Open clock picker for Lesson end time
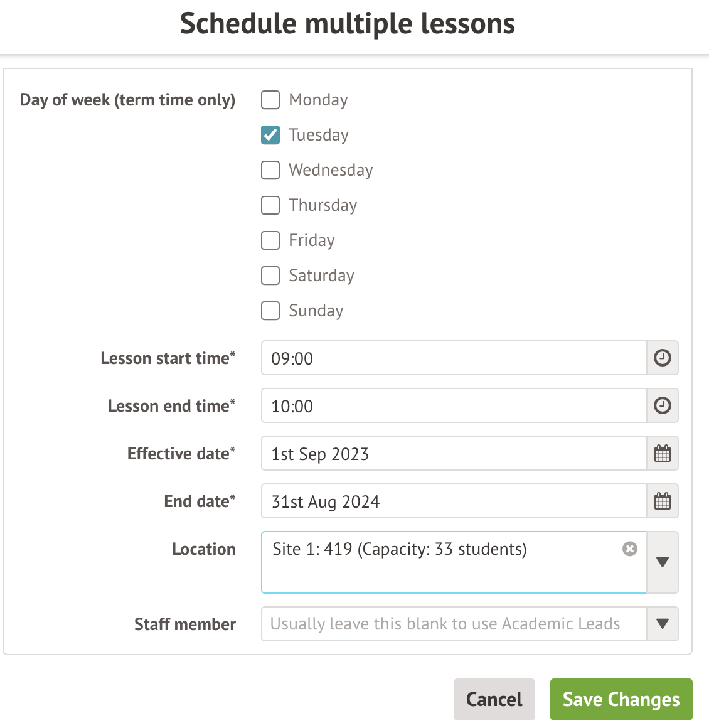This screenshot has height=728, width=709. [662, 406]
